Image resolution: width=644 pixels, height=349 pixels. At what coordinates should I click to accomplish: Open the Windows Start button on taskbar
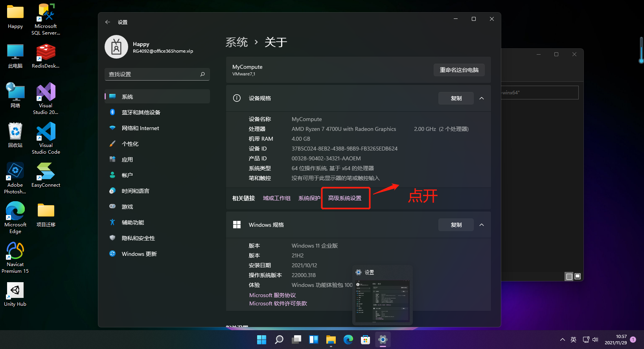[261, 340]
